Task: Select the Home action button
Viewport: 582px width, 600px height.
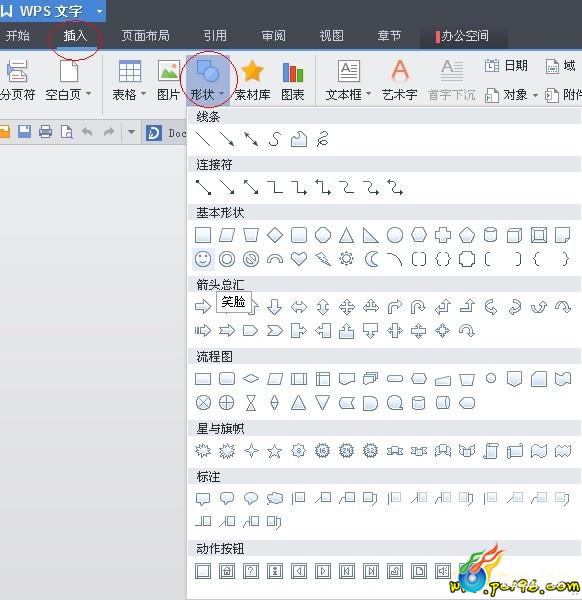Action: (x=227, y=571)
